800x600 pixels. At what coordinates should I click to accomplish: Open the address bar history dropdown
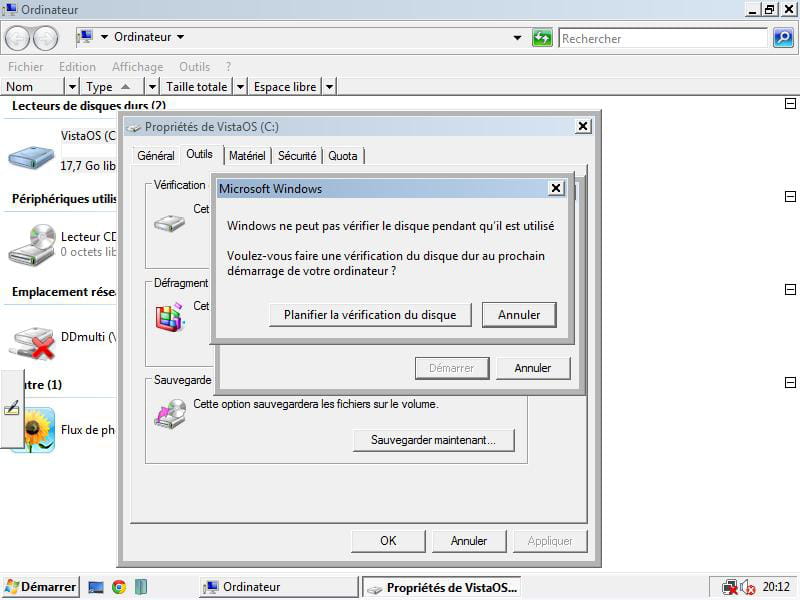517,38
